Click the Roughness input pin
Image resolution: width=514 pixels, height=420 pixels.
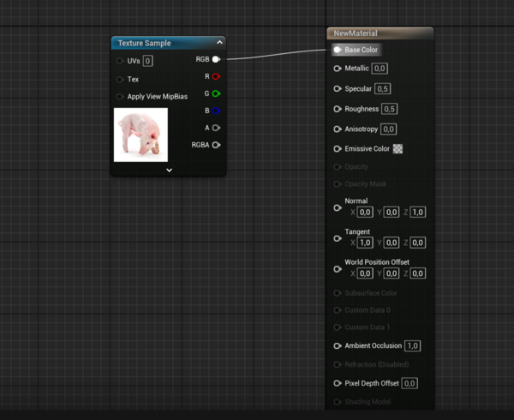(338, 109)
